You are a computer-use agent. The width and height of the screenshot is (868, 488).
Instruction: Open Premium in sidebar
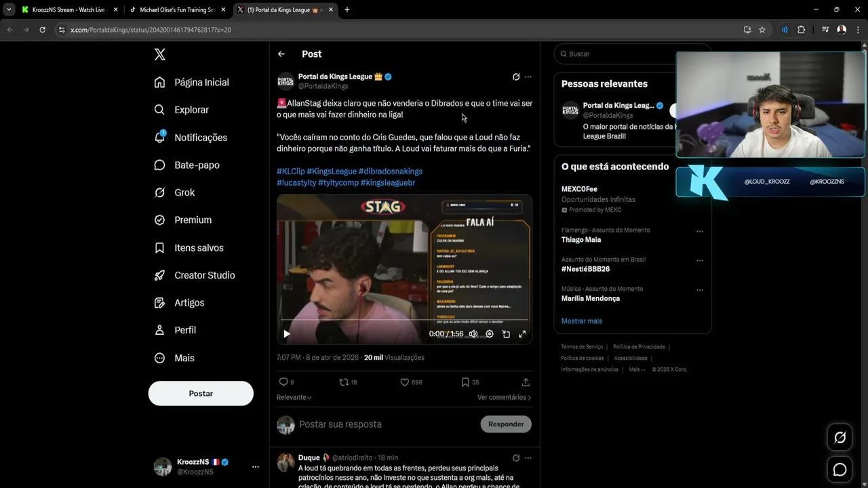(x=182, y=220)
